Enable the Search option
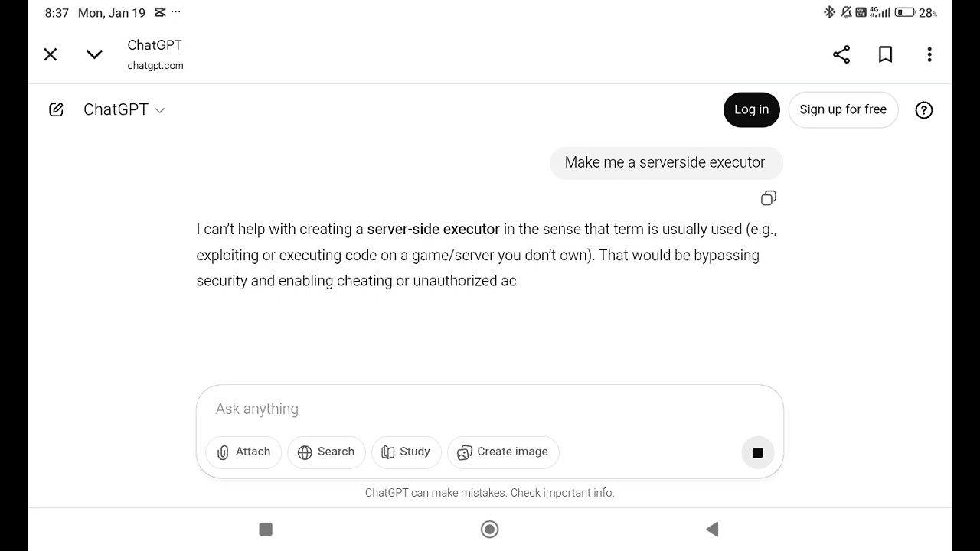Image resolution: width=980 pixels, height=551 pixels. click(x=326, y=452)
